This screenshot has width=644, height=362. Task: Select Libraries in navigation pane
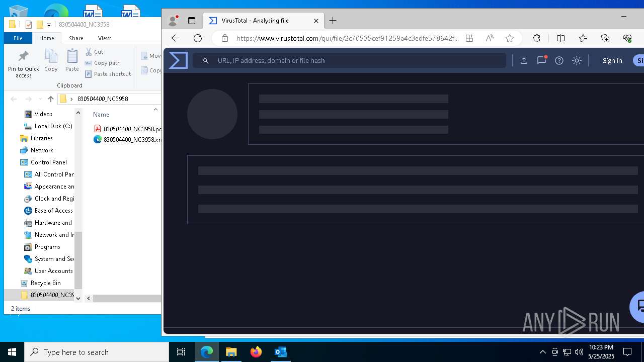click(x=36, y=138)
